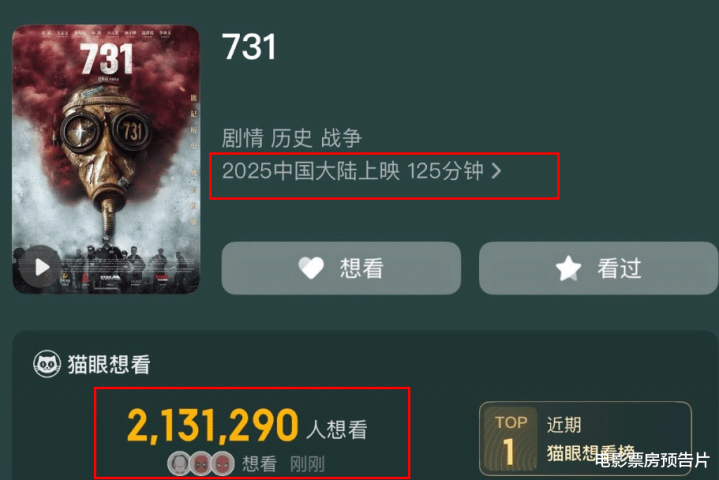Click the 剧情 历史 战争 genre tags
The image size is (719, 480).
click(x=292, y=138)
